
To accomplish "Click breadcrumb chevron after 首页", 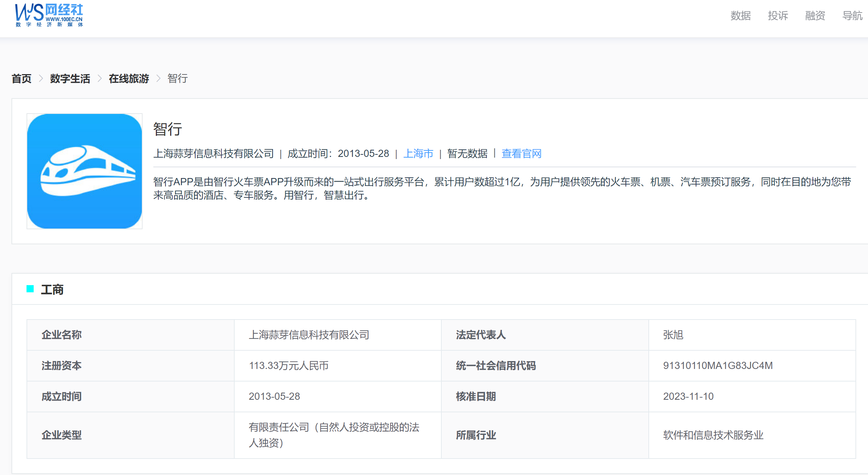I will pyautogui.click(x=41, y=78).
